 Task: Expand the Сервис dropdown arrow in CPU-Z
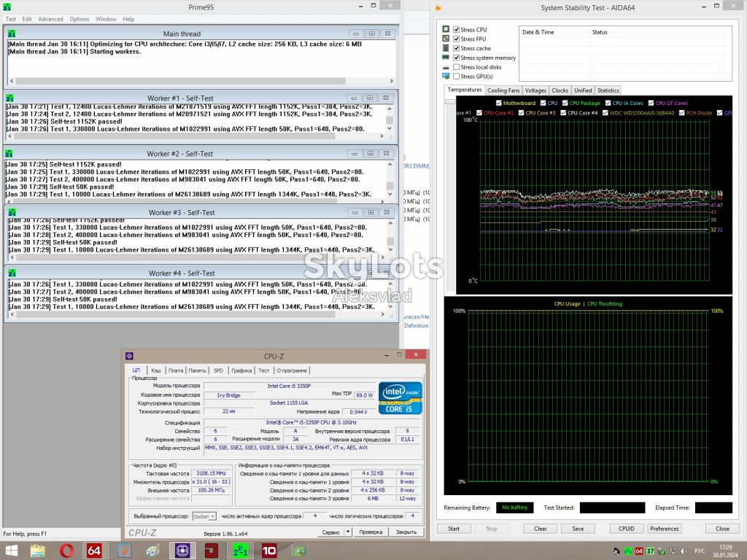coord(348,532)
